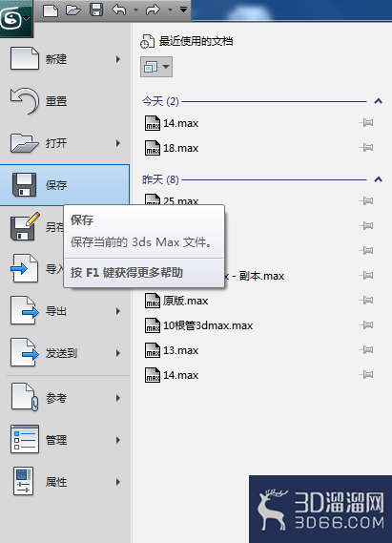Select 打开 (Open) menu item
Screen dimensions: 392x543
(x=65, y=143)
